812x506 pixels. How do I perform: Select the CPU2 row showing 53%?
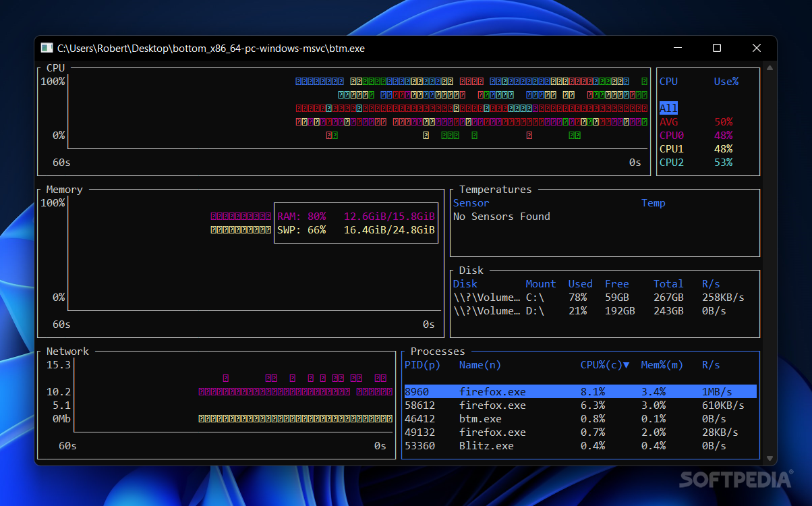coord(696,163)
